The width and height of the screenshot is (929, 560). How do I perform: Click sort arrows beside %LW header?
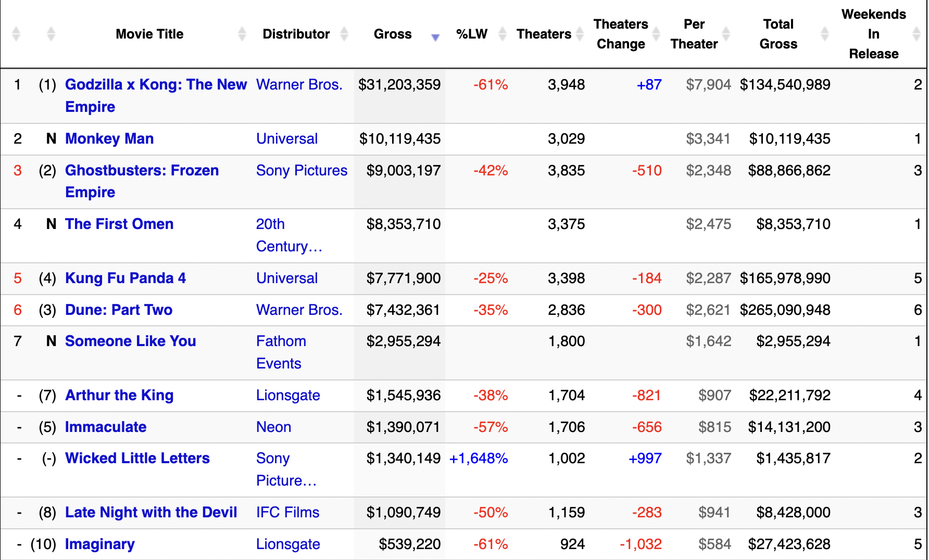pyautogui.click(x=503, y=34)
